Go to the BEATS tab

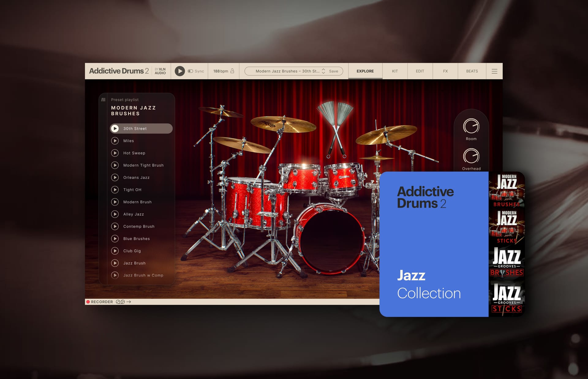tap(472, 71)
